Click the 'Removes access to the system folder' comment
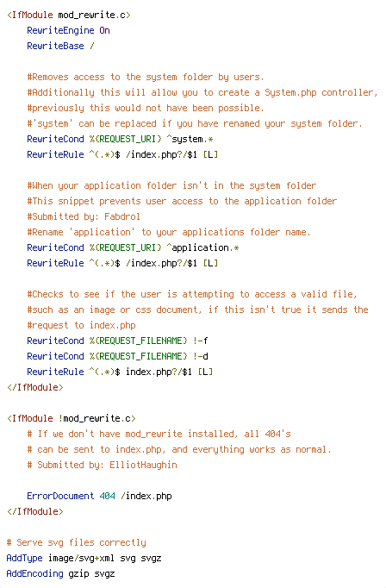This screenshot has height=588, width=386. 146,78
